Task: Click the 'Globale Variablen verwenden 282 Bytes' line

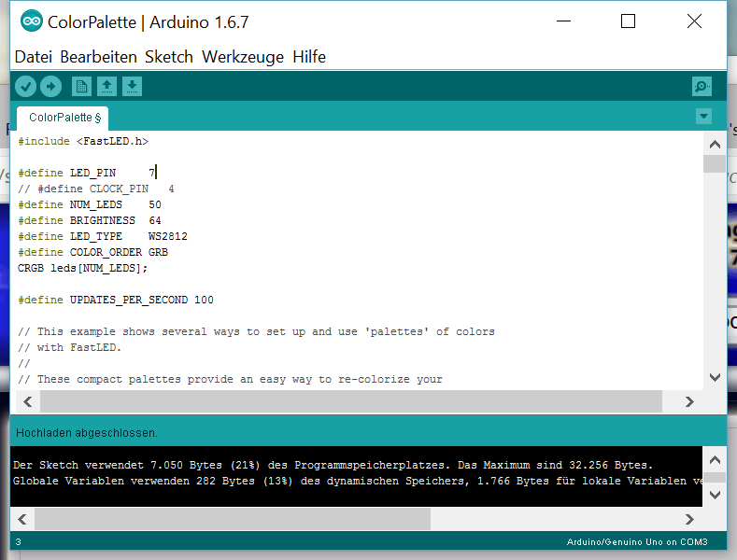Action: coord(357,481)
